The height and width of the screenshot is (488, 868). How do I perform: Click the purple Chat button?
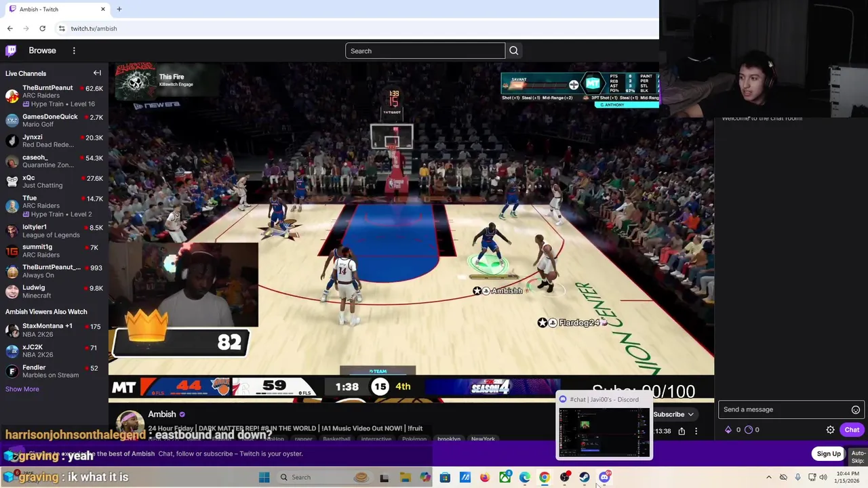click(x=852, y=430)
